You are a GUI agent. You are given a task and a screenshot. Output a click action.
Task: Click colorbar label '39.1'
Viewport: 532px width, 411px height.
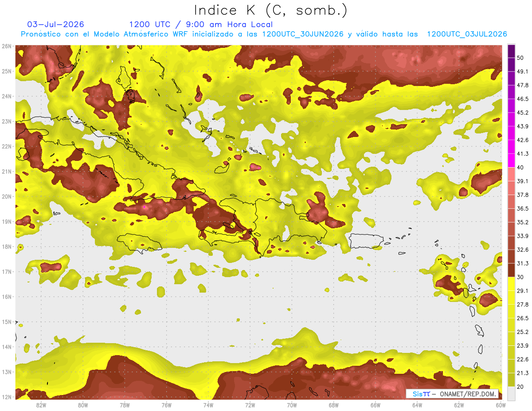[523, 181]
